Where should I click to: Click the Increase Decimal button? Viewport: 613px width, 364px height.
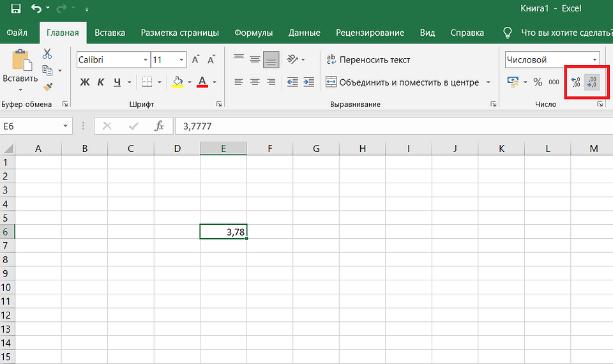[x=575, y=82]
